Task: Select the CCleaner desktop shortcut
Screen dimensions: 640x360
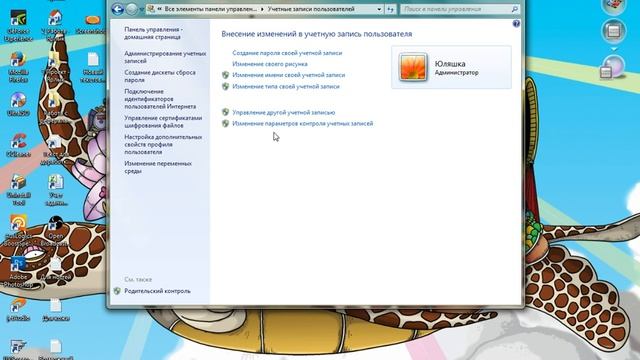Action: tap(18, 146)
